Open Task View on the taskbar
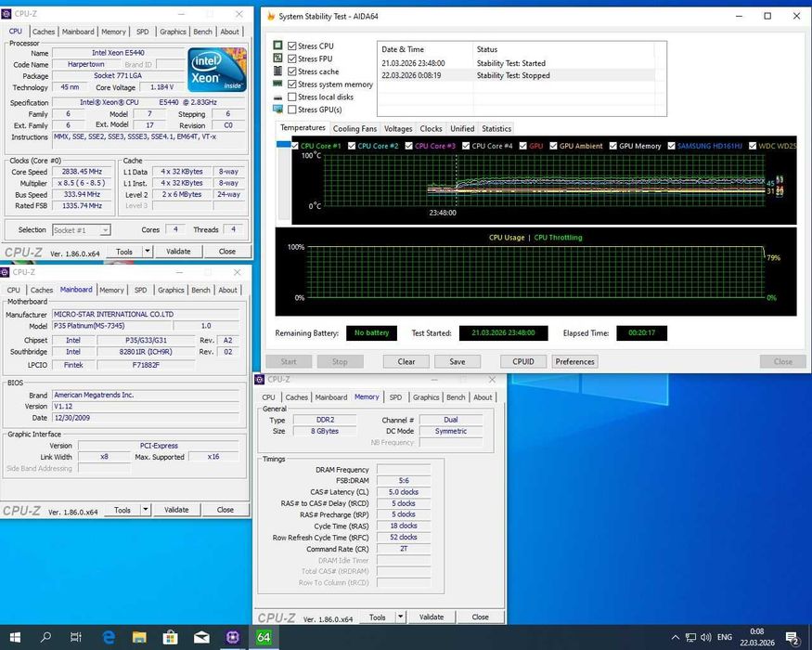This screenshot has width=812, height=650. pos(75,637)
